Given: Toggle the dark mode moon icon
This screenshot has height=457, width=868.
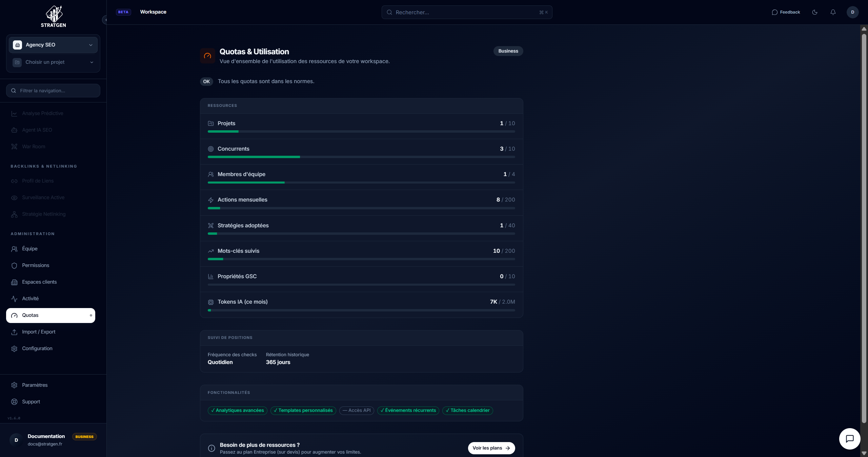Looking at the screenshot, I should (815, 12).
